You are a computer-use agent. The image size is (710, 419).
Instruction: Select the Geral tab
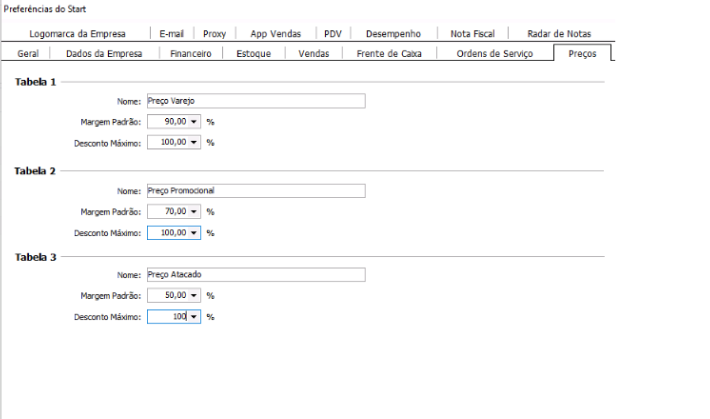28,53
